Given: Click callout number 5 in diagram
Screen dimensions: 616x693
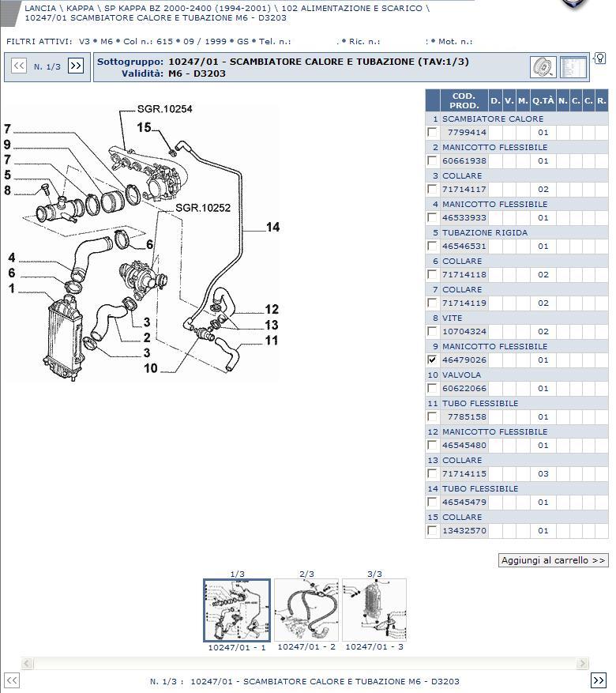Looking at the screenshot, I should click(7, 175).
